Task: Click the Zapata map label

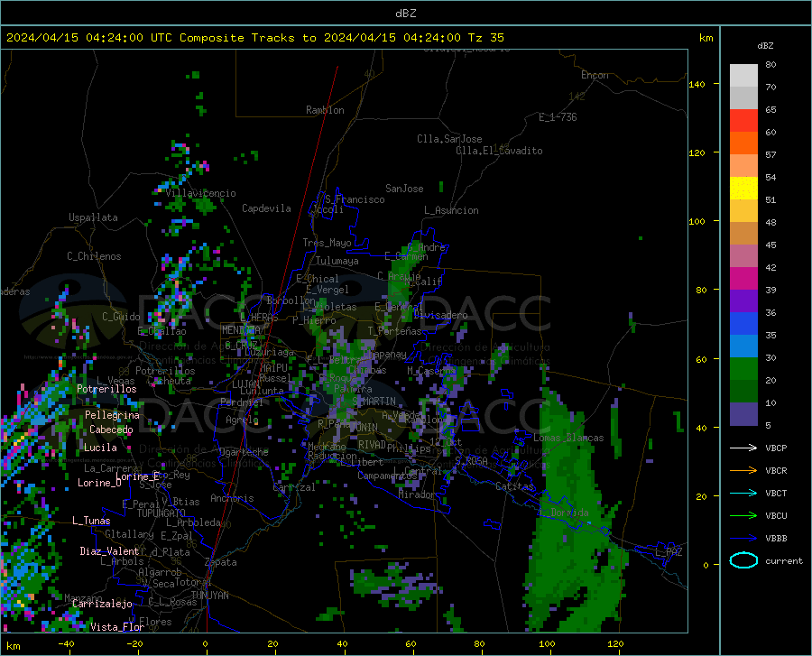Action: click(221, 562)
